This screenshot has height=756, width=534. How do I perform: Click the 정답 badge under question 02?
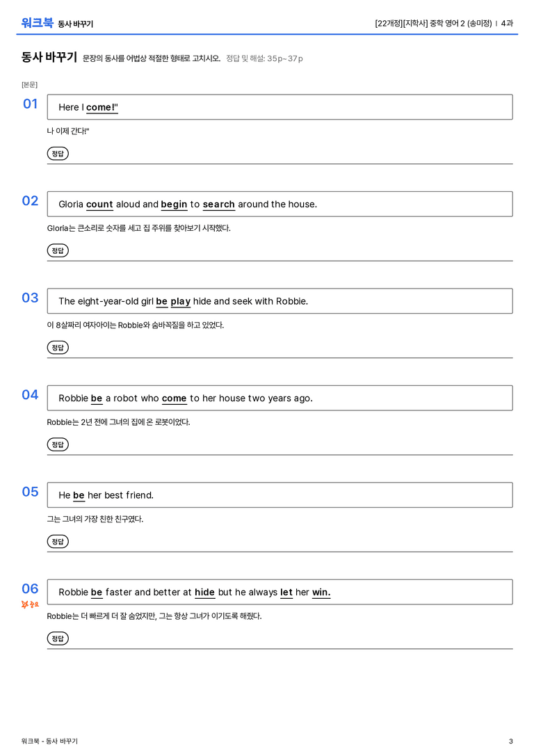click(58, 250)
